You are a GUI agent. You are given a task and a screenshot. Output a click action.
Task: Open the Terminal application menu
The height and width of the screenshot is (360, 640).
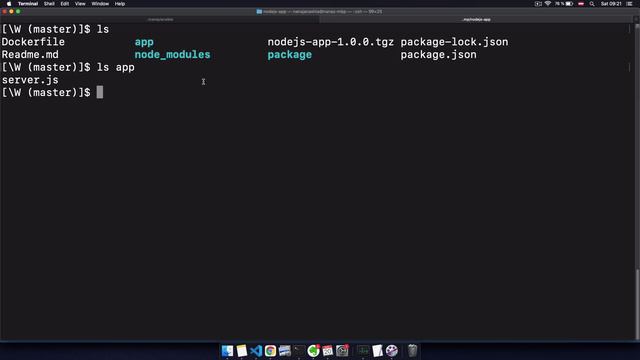[x=28, y=4]
